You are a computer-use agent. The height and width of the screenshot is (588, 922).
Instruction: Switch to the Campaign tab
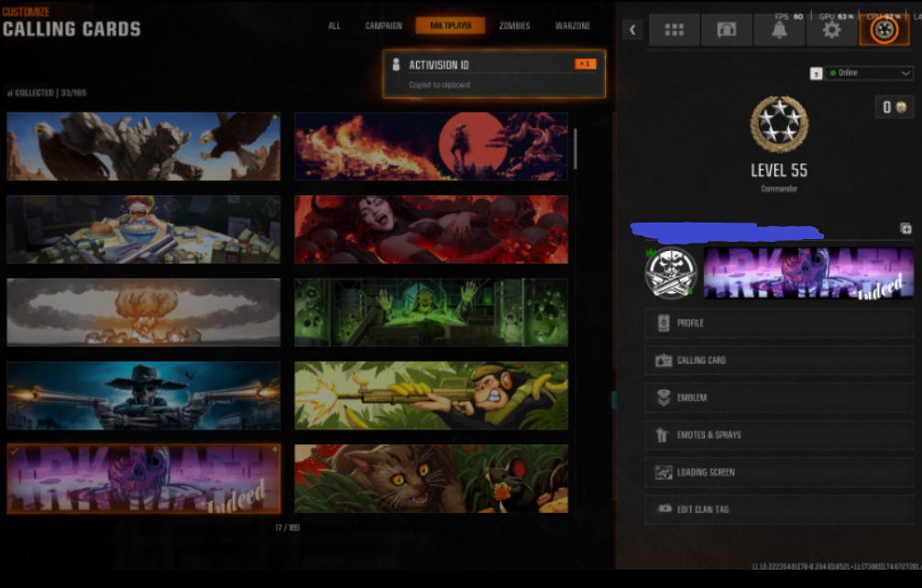[x=383, y=26]
